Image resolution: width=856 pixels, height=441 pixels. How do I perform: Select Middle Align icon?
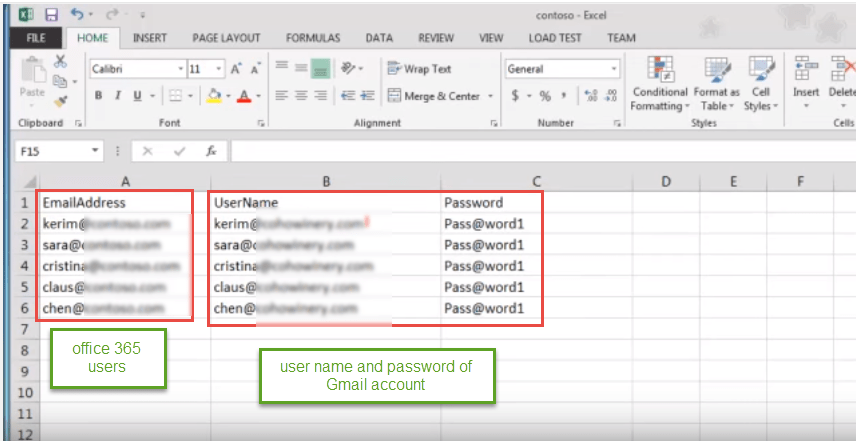(x=301, y=69)
